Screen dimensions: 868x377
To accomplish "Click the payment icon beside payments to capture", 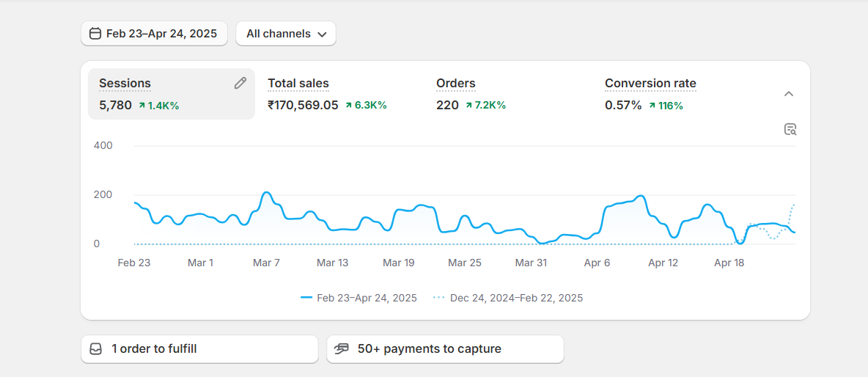I will tap(342, 349).
